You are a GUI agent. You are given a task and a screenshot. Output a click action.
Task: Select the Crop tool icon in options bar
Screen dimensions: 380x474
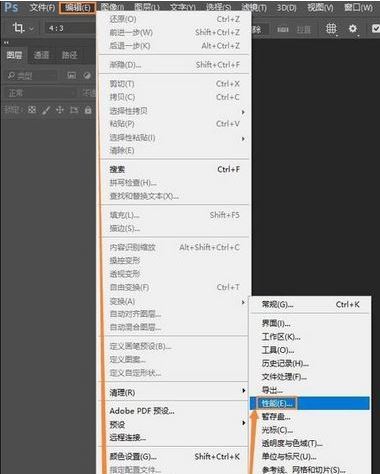(x=19, y=28)
